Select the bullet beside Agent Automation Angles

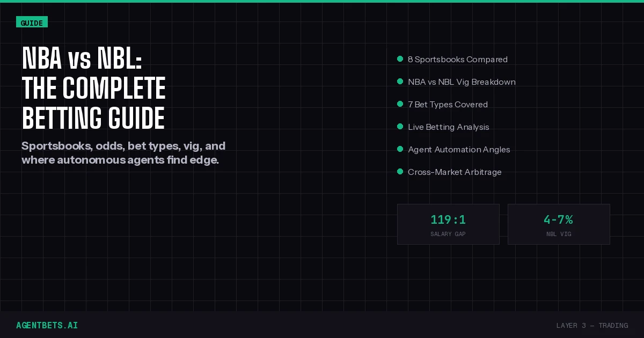tap(400, 149)
